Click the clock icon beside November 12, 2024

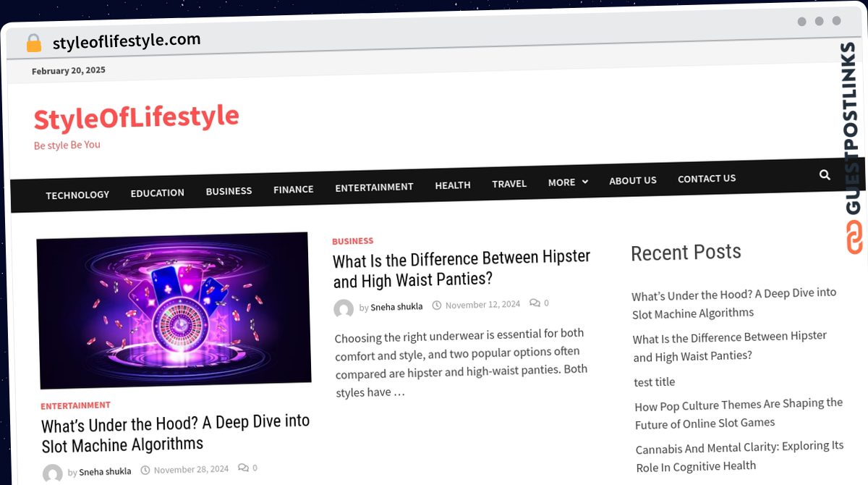coord(436,305)
